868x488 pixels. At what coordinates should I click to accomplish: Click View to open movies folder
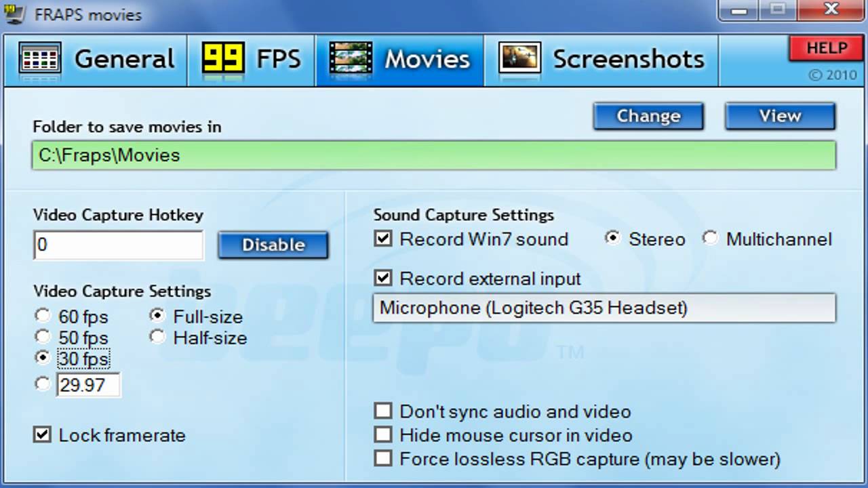[x=780, y=116]
